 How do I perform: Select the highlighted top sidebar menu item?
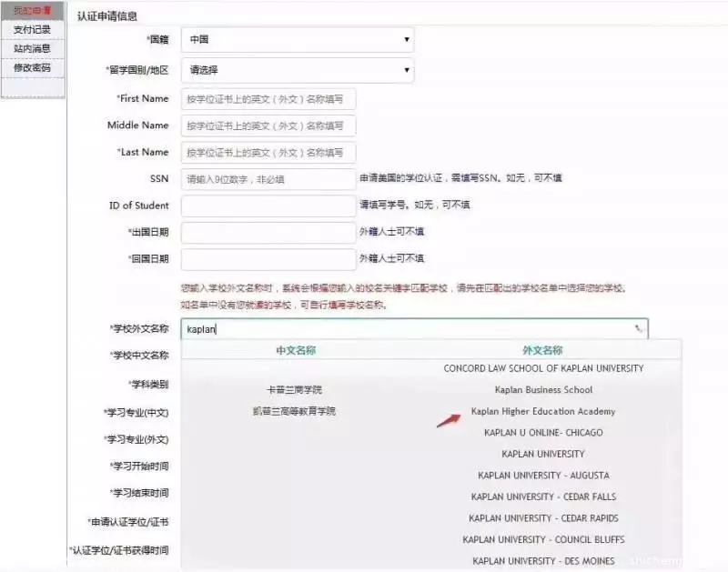(x=32, y=11)
